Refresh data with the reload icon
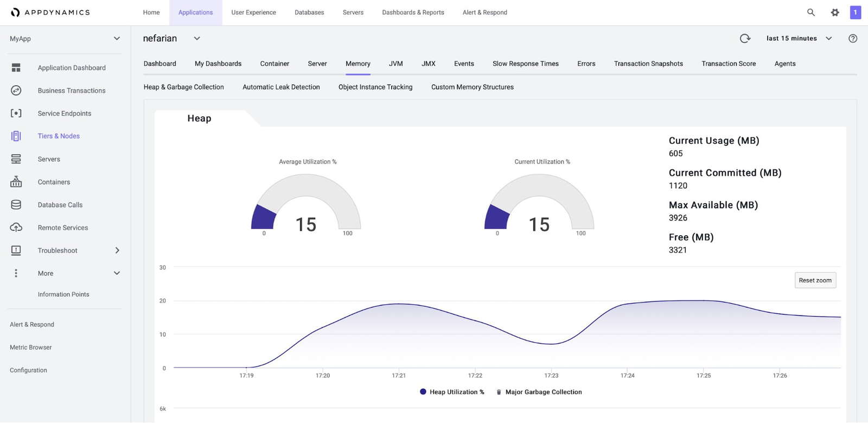Screen dimensions: 868x423 pyautogui.click(x=745, y=38)
